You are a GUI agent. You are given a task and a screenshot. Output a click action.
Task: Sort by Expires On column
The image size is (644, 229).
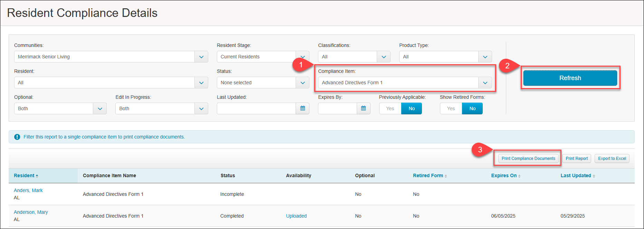click(x=506, y=175)
